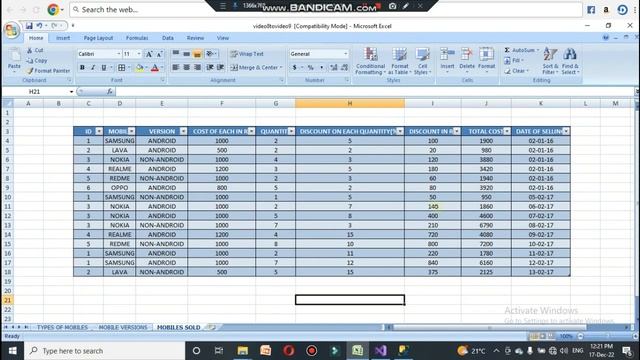Viewport: 640px width, 360px height.
Task: Expand the Name Box dropdown arrow
Action: pos(71,92)
